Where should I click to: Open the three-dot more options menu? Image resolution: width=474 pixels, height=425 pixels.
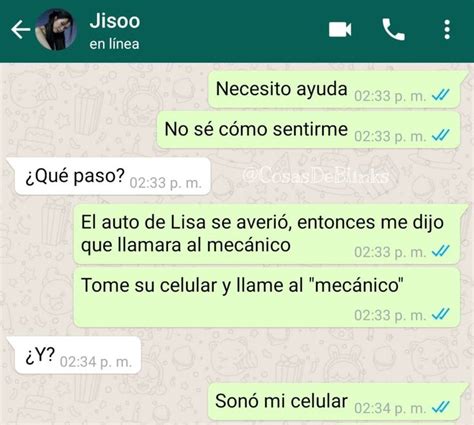447,30
